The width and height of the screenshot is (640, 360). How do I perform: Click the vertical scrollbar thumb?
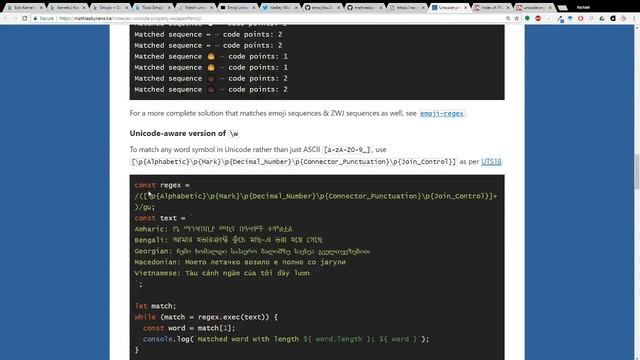[x=637, y=171]
